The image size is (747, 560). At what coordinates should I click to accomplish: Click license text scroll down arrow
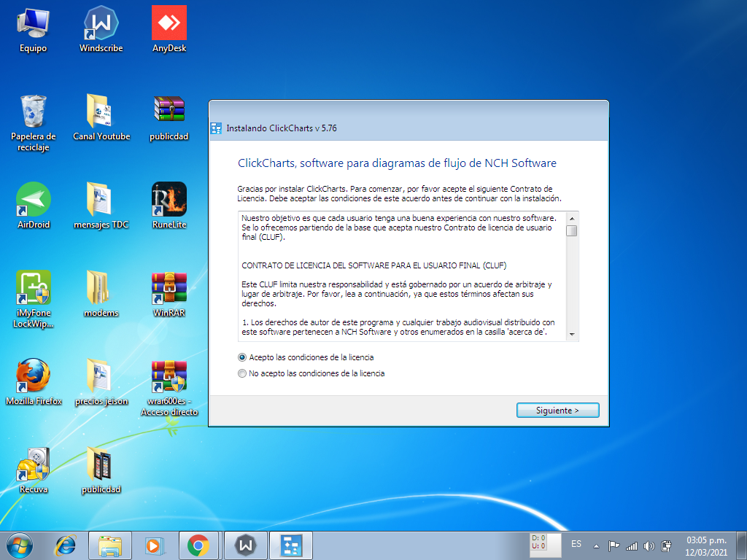click(x=572, y=335)
